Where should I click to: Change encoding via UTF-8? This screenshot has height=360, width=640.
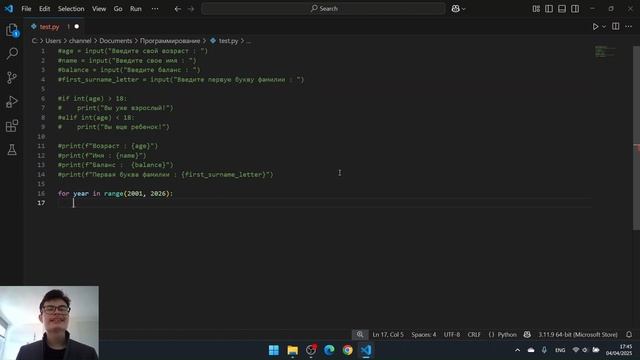451,334
